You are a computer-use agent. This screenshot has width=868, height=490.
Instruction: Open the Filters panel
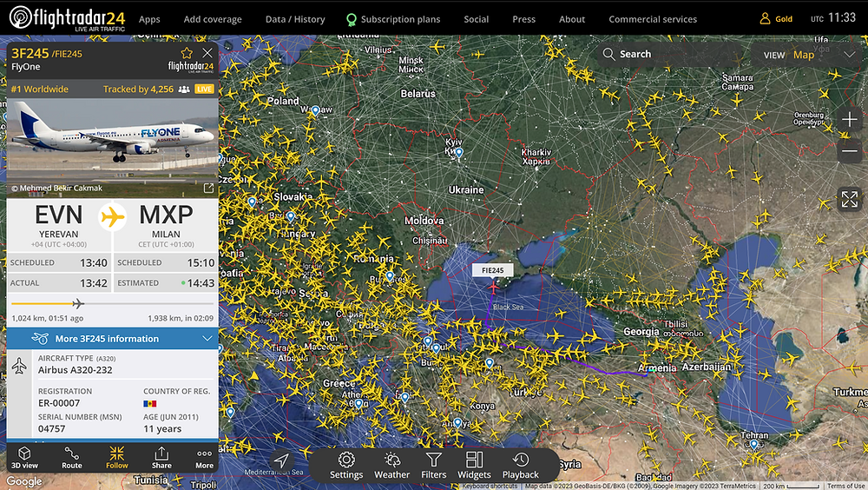pos(433,466)
